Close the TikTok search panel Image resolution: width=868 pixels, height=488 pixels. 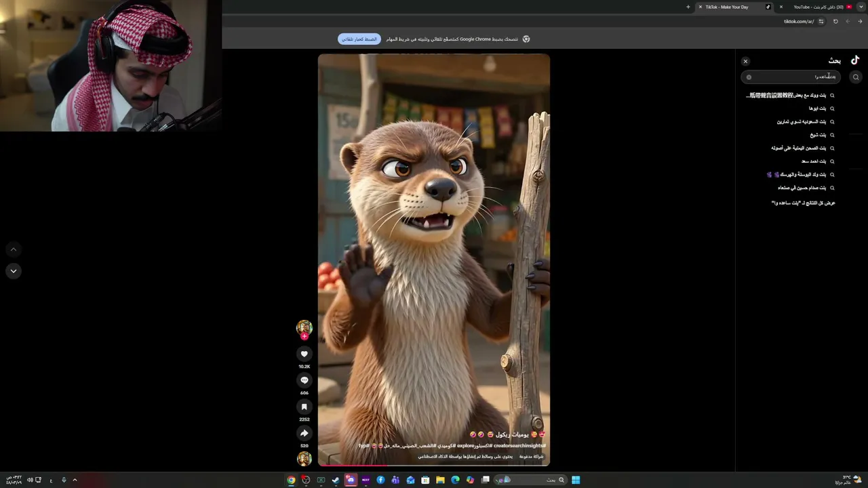745,61
